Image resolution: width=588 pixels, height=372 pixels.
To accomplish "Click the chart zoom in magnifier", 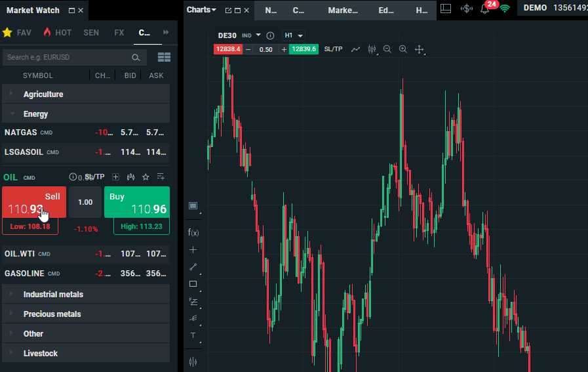I will [x=403, y=49].
